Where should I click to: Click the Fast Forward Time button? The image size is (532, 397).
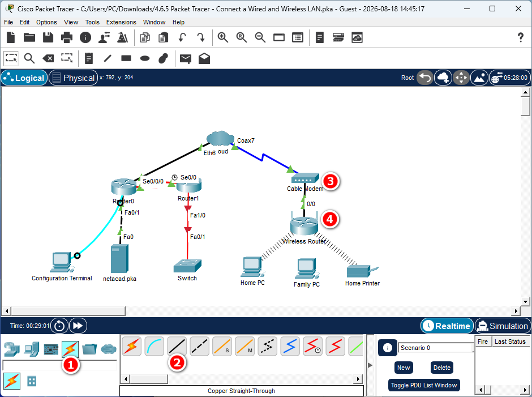(x=78, y=326)
